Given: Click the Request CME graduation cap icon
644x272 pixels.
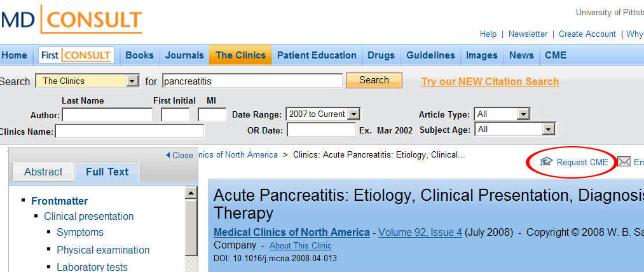Looking at the screenshot, I should (x=546, y=162).
